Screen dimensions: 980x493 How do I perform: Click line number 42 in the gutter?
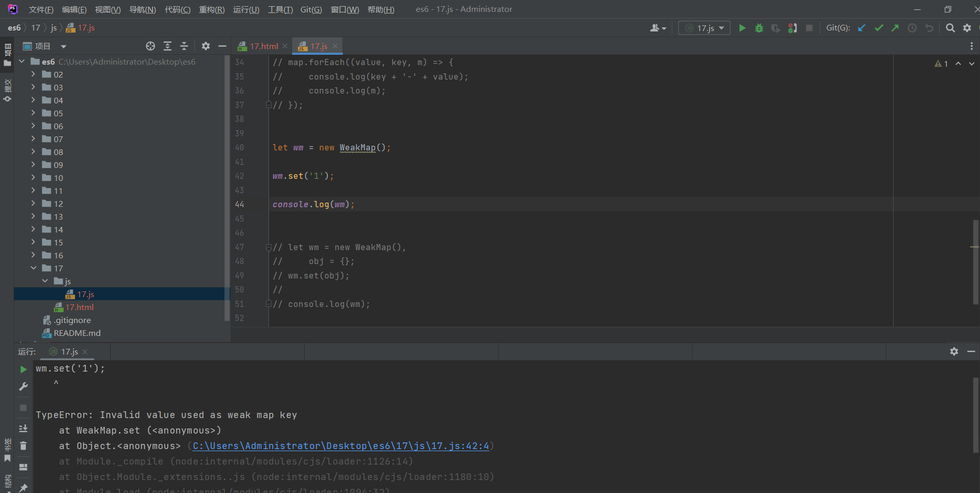239,176
